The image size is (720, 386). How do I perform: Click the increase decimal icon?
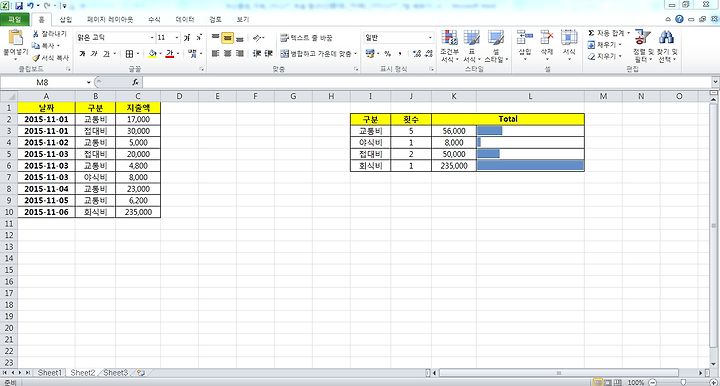pyautogui.click(x=417, y=54)
